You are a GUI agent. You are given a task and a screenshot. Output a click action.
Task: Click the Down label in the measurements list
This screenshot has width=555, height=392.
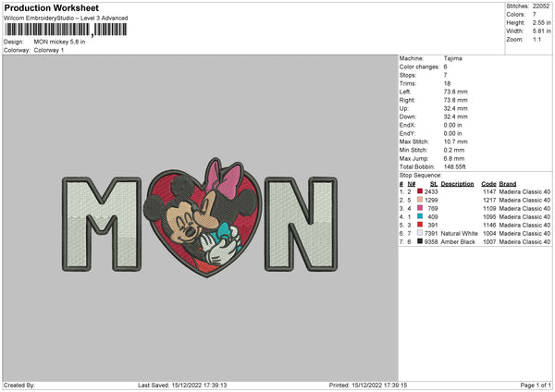[x=407, y=116]
